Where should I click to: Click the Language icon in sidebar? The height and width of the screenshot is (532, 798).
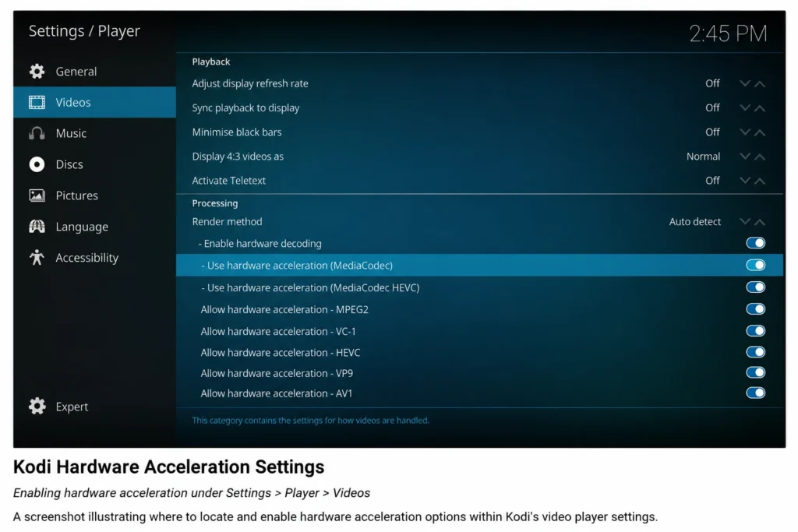37,227
